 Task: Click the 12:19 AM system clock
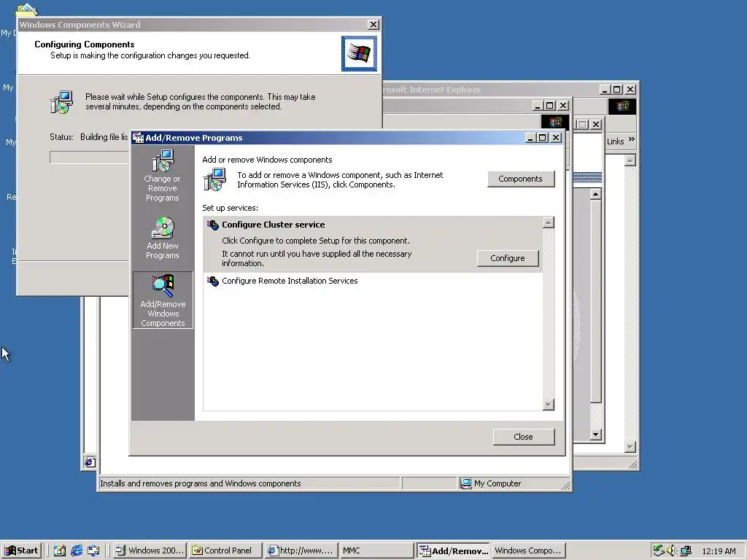pos(719,551)
